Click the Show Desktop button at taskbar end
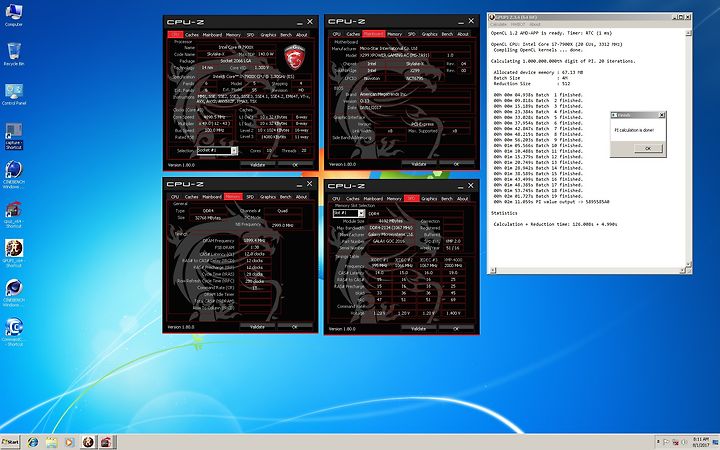The image size is (720, 450). pos(717,442)
